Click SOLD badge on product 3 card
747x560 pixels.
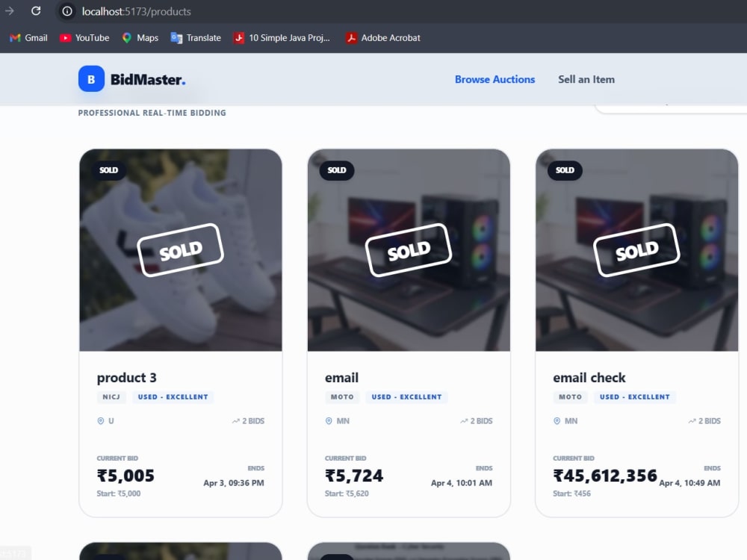[x=108, y=170]
